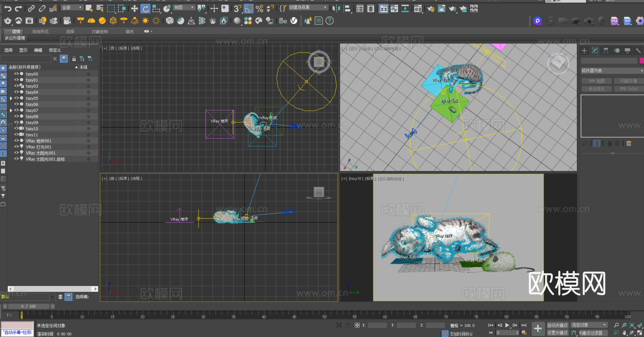The image size is (644, 337).
Task: Open the 自定义 menu in scene explorer
Action: coord(55,50)
